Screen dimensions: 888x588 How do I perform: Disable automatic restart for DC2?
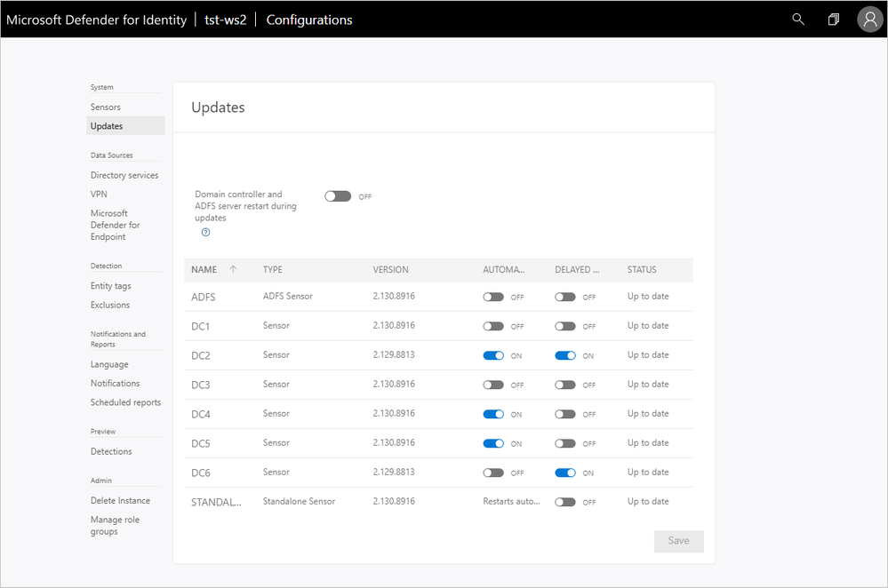click(x=493, y=355)
